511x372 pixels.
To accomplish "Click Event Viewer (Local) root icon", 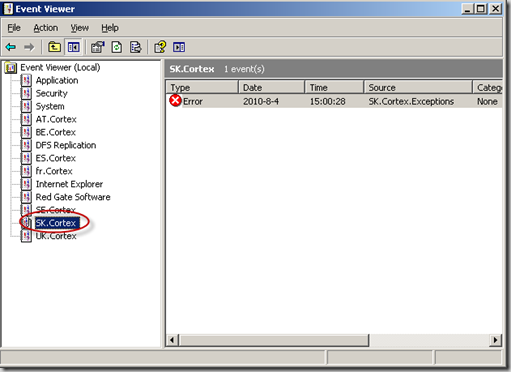I will click(11, 68).
